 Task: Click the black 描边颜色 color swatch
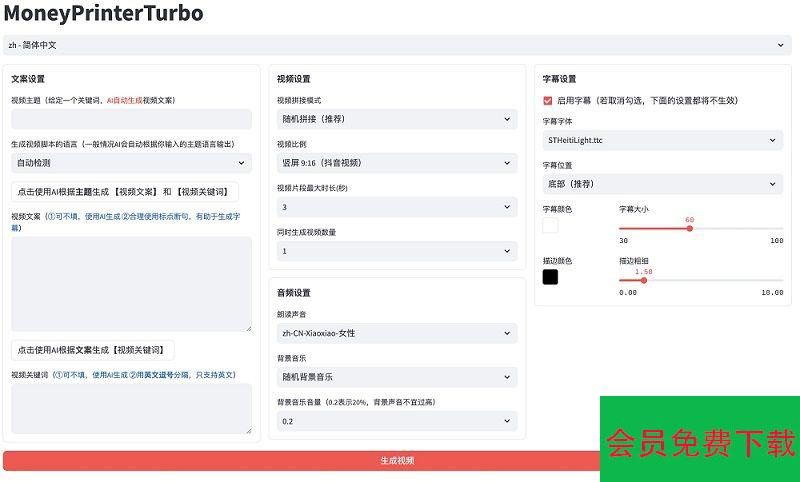(x=550, y=277)
